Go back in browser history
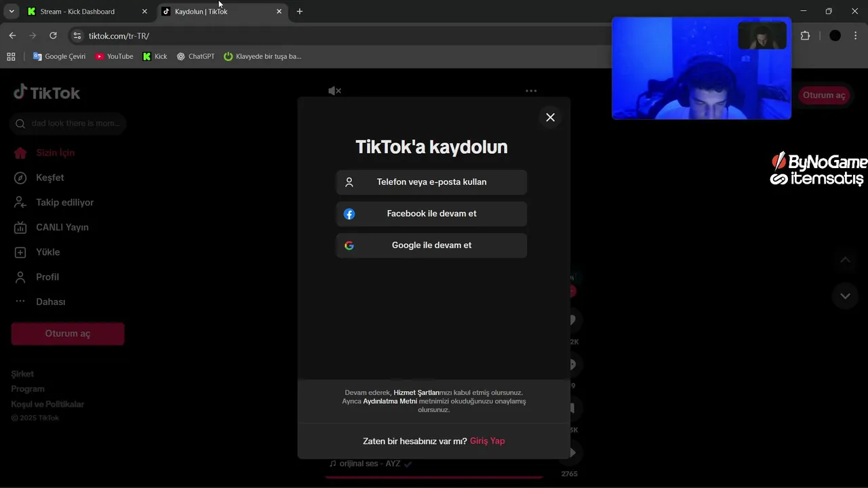This screenshot has width=868, height=488. coord(12,36)
